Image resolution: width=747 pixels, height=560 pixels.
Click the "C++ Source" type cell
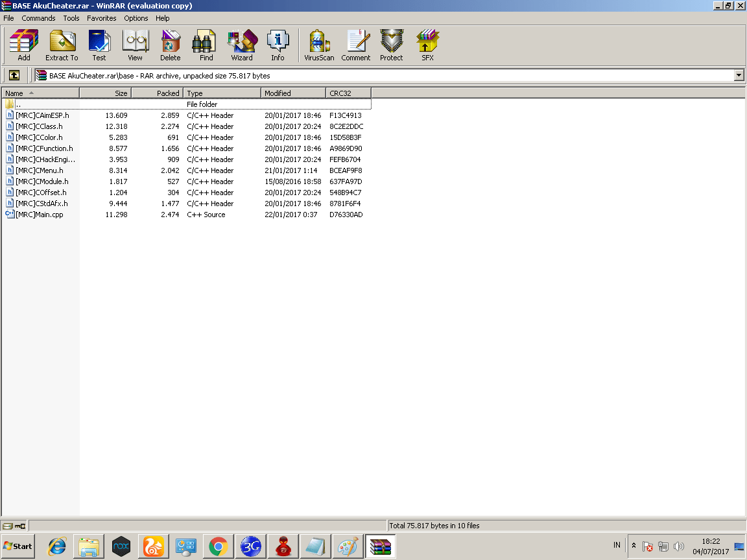click(206, 215)
